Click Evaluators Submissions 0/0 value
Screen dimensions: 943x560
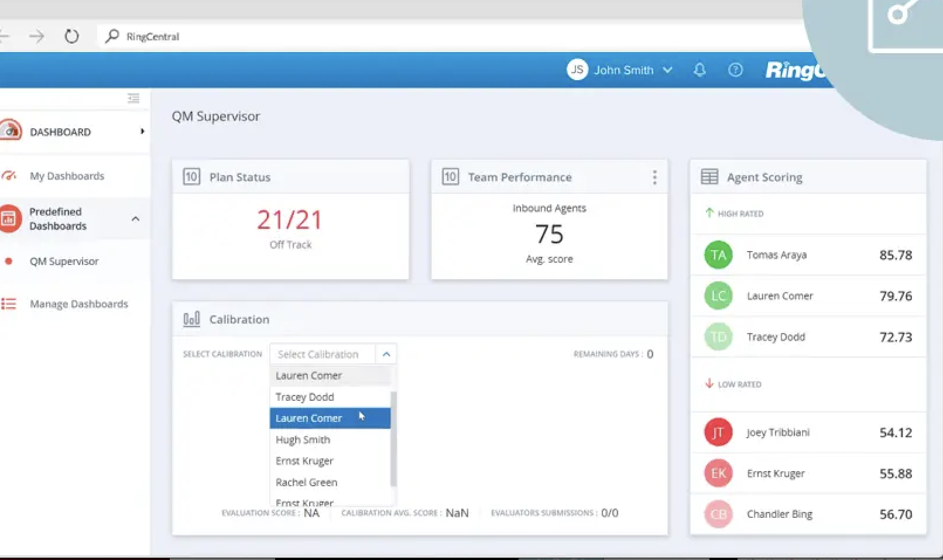click(x=609, y=513)
